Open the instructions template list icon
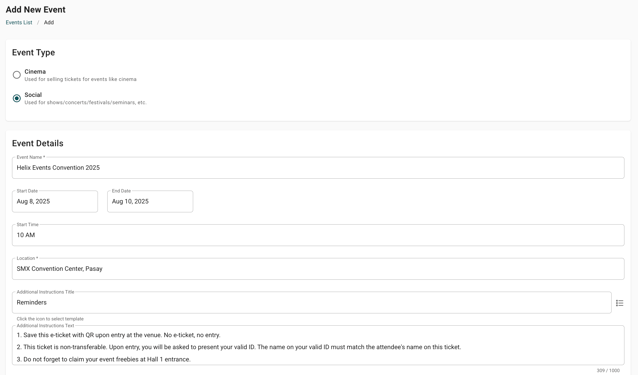638x375 pixels. pos(619,303)
